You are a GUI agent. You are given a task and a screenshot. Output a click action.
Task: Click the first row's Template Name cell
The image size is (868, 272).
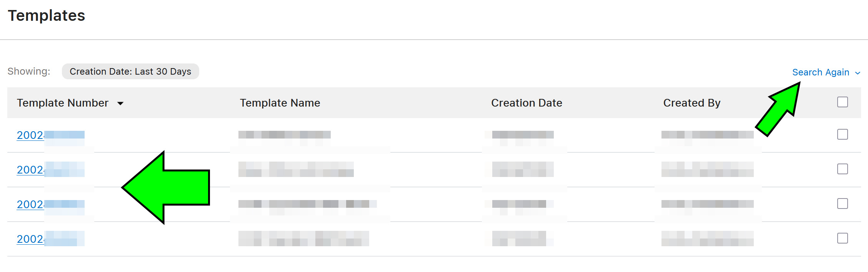pos(285,135)
